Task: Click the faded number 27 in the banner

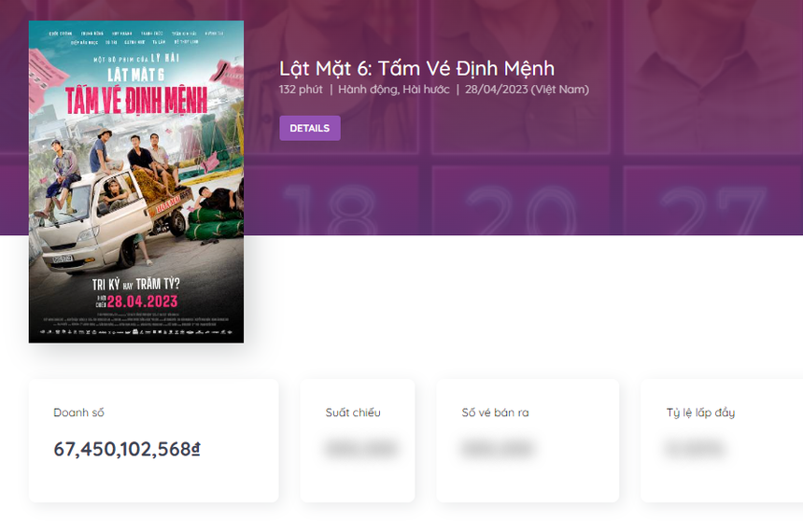Action: (x=712, y=210)
